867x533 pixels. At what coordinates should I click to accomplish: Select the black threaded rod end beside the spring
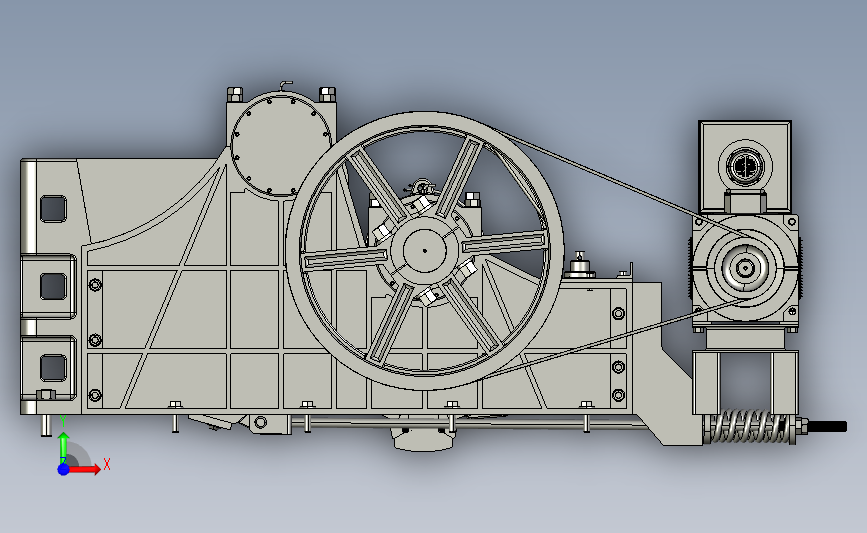pos(827,426)
